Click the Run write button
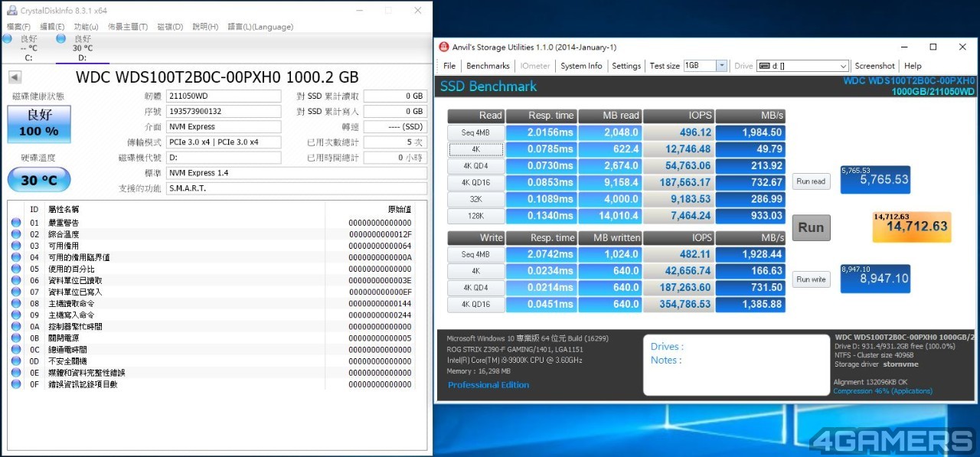Image resolution: width=980 pixels, height=457 pixels. 811,279
